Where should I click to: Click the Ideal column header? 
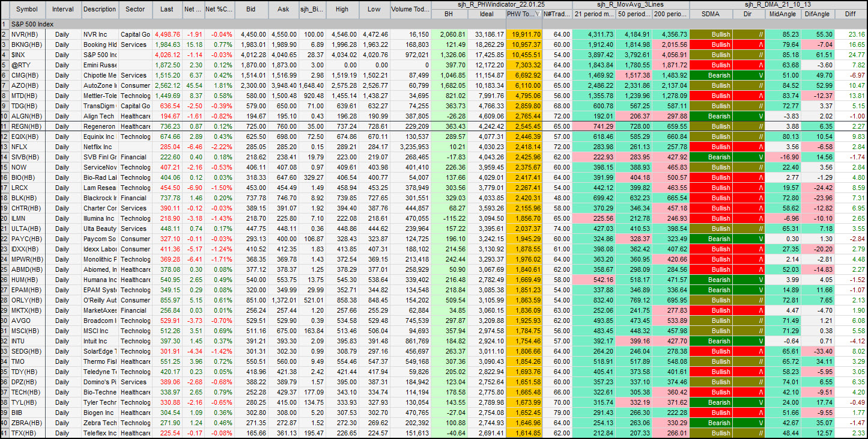pos(486,13)
